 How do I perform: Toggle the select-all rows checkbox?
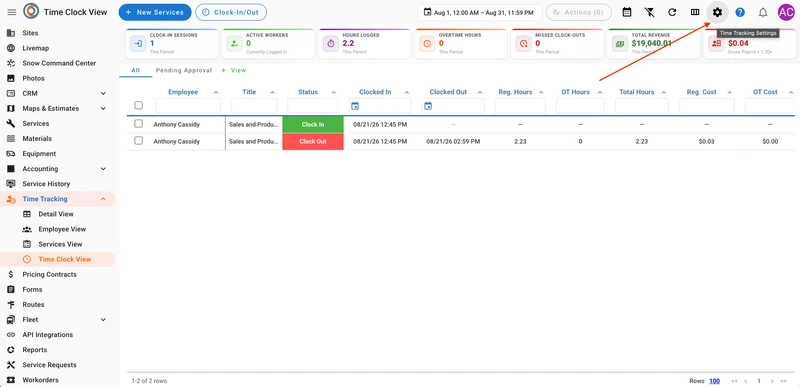pos(138,106)
